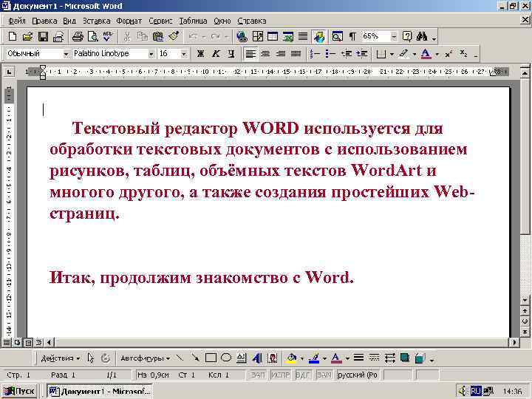Select the Arrow drawing tool
This screenshot has height=399, width=532.
click(x=195, y=358)
